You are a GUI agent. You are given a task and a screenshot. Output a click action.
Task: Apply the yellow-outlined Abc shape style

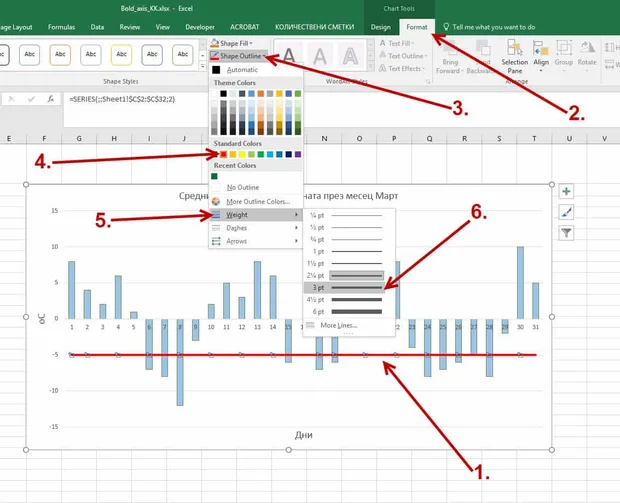point(121,54)
